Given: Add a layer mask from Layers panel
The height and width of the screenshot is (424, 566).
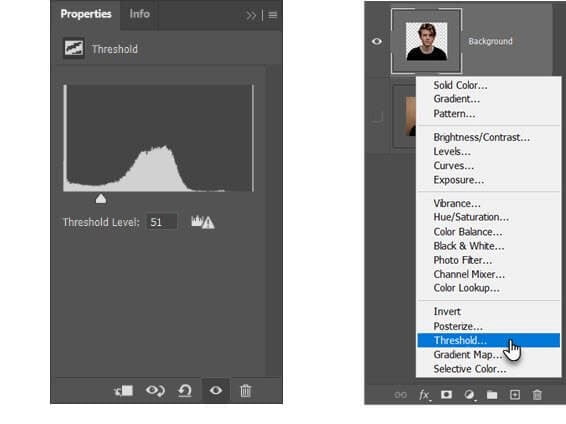Looking at the screenshot, I should click(x=446, y=394).
